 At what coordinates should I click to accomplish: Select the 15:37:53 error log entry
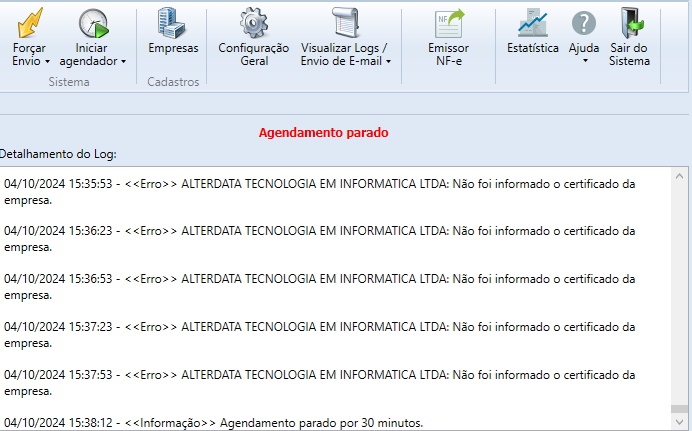[320, 383]
